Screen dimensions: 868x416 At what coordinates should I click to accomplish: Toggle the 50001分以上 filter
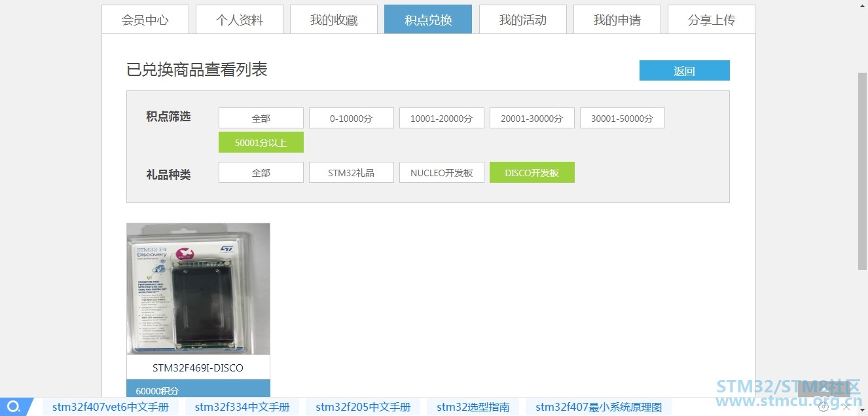point(261,142)
